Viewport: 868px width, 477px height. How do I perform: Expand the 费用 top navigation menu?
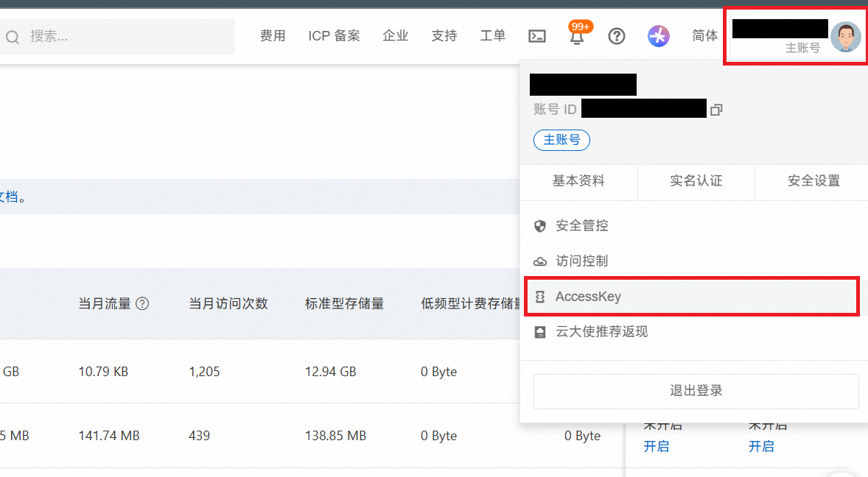click(273, 36)
